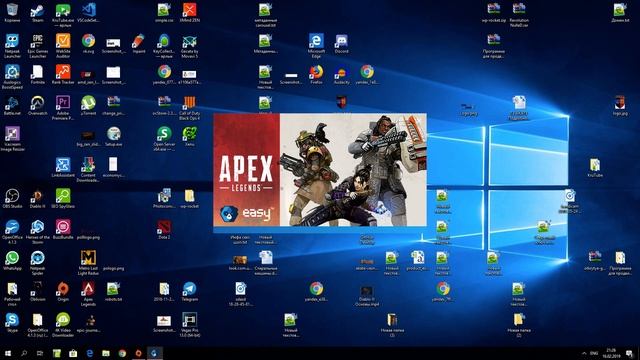This screenshot has height=360, width=640.
Task: Open File Explorer on the taskbar
Action: pyautogui.click(x=106, y=353)
